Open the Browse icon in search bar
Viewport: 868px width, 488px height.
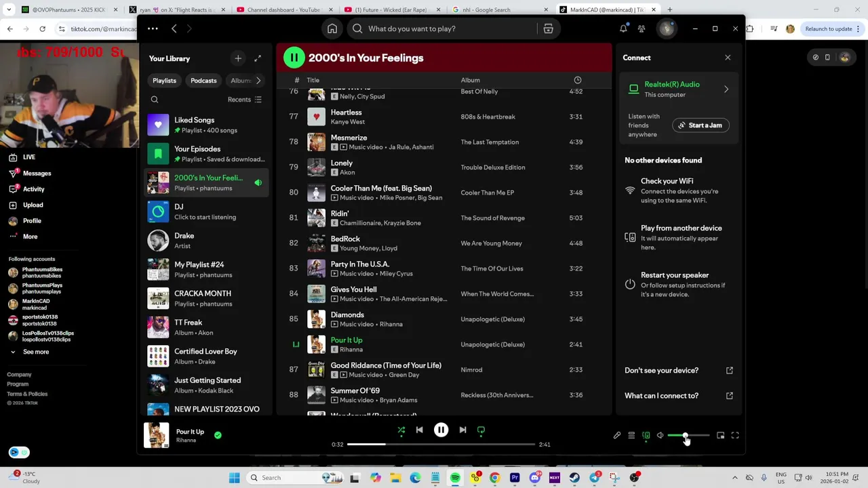tap(548, 28)
